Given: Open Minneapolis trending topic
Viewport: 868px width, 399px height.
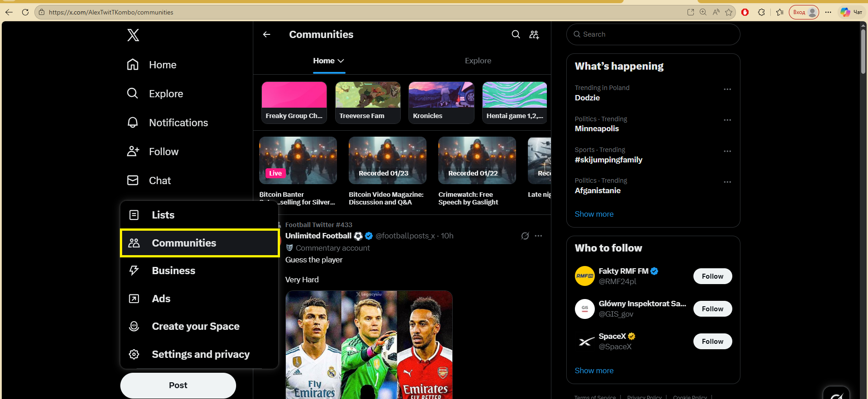Looking at the screenshot, I should click(x=597, y=128).
